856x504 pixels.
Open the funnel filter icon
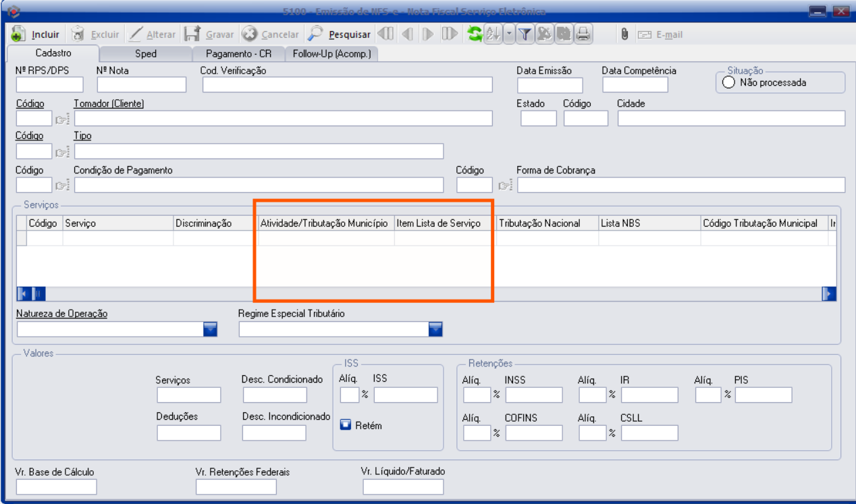pyautogui.click(x=526, y=34)
